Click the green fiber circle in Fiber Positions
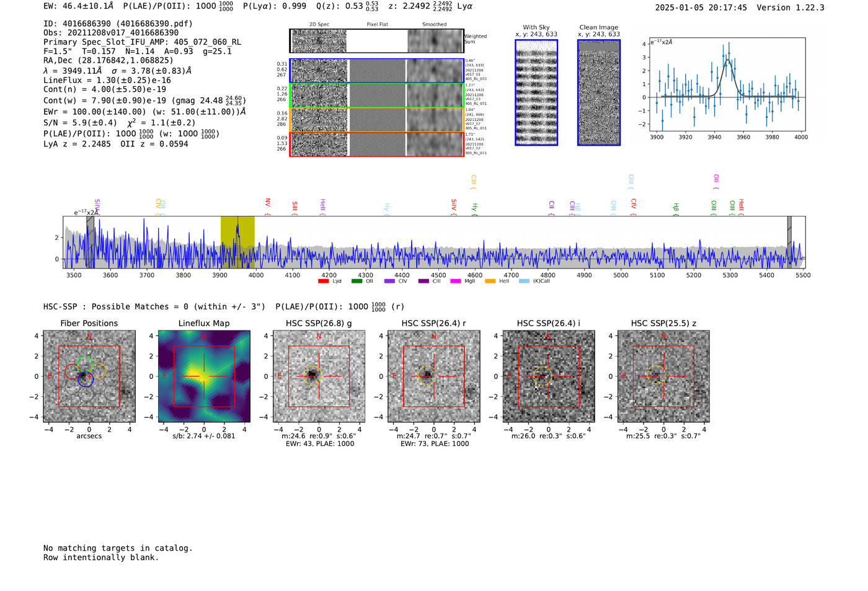 [84, 364]
